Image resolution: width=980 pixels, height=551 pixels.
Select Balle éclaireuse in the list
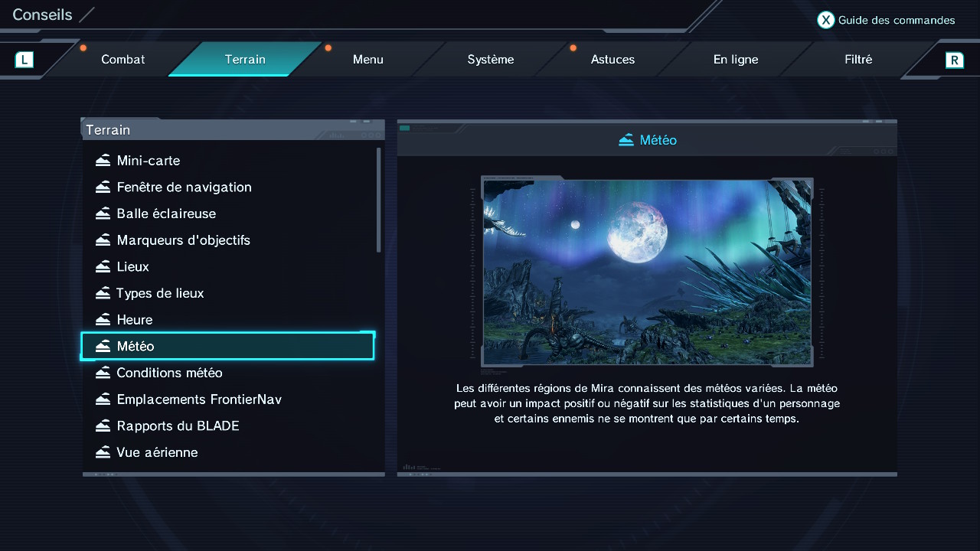228,214
